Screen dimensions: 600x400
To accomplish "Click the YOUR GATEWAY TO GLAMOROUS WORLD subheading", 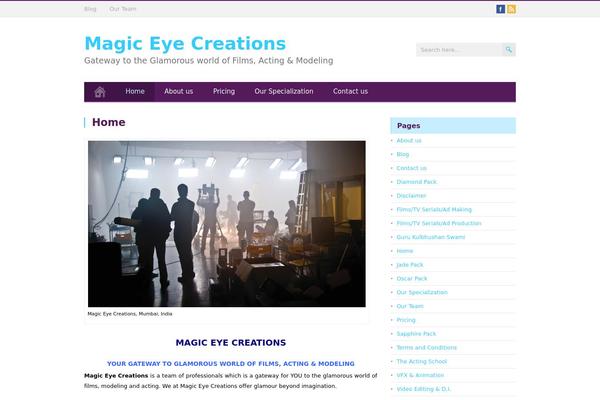I will click(231, 364).
